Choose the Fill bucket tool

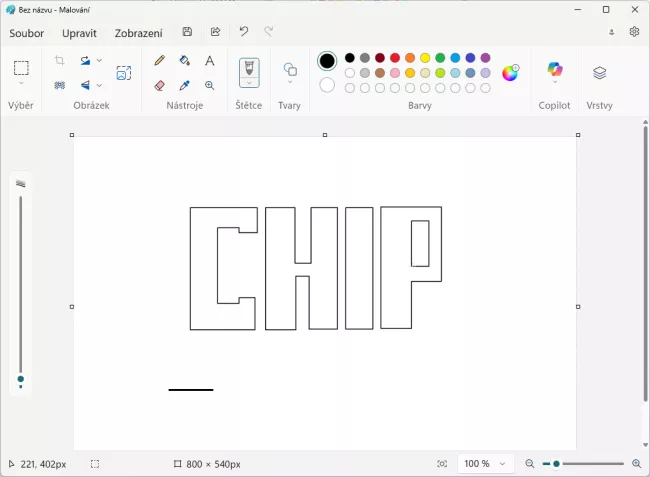(184, 61)
